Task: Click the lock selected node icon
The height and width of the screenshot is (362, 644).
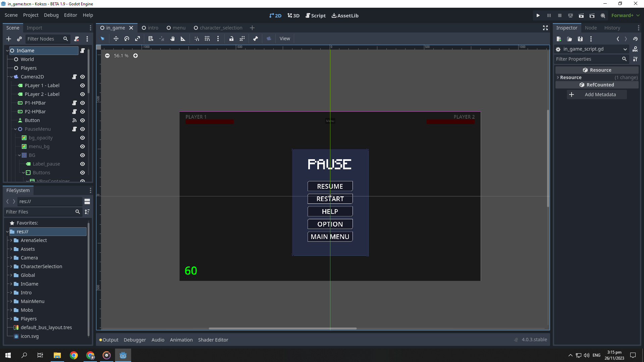Action: [x=231, y=39]
